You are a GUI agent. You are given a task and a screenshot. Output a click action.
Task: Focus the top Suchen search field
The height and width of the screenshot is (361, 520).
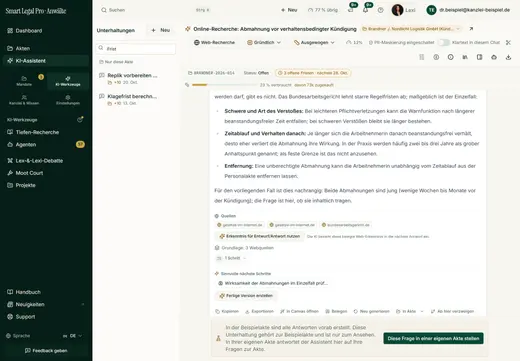point(155,10)
